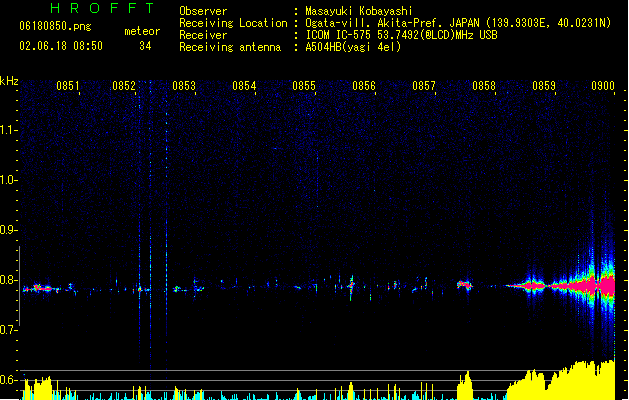This screenshot has height=400, width=629.
Task: Click the Receiving Location label
Action: [x=233, y=23]
